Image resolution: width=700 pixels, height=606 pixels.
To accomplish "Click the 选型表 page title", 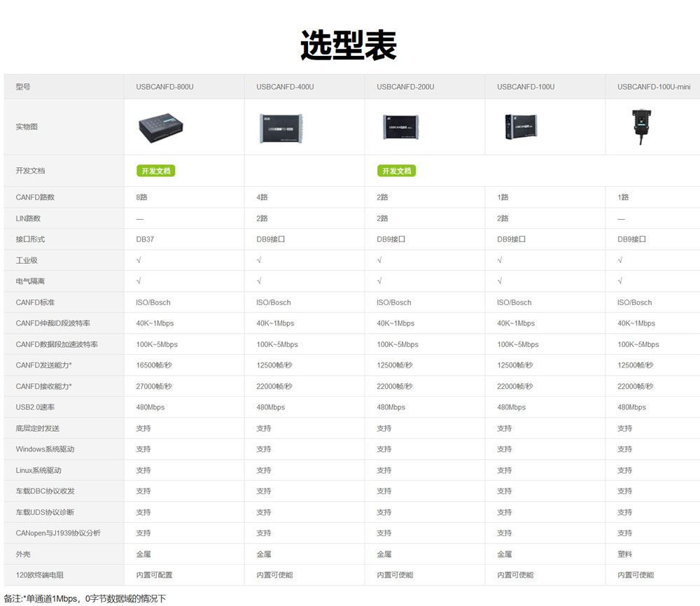I will (349, 45).
